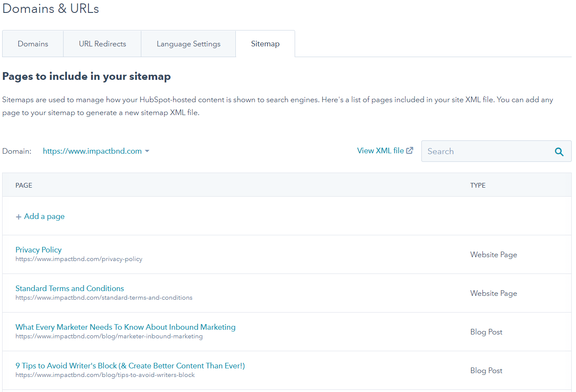Go to the Language Settings tab
576x392 pixels.
point(188,44)
